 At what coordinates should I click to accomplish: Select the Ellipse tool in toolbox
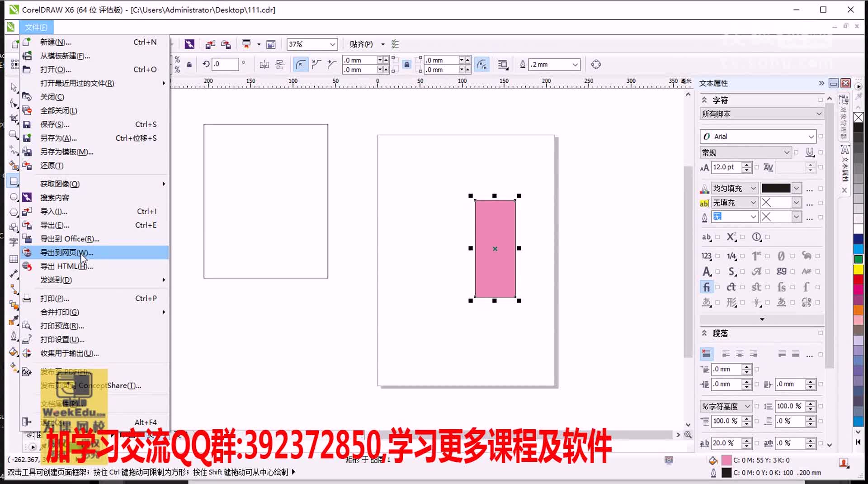pos(14,197)
